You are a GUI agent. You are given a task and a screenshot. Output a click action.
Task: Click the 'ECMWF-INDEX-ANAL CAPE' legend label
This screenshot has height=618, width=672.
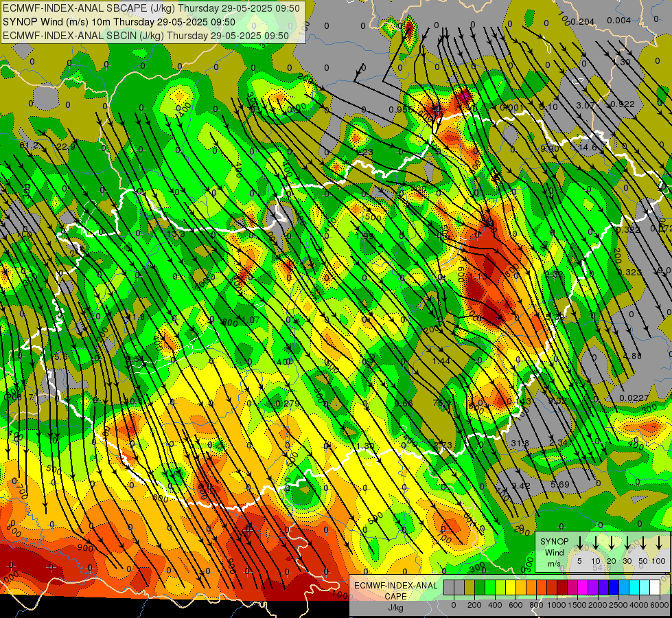coord(395,591)
